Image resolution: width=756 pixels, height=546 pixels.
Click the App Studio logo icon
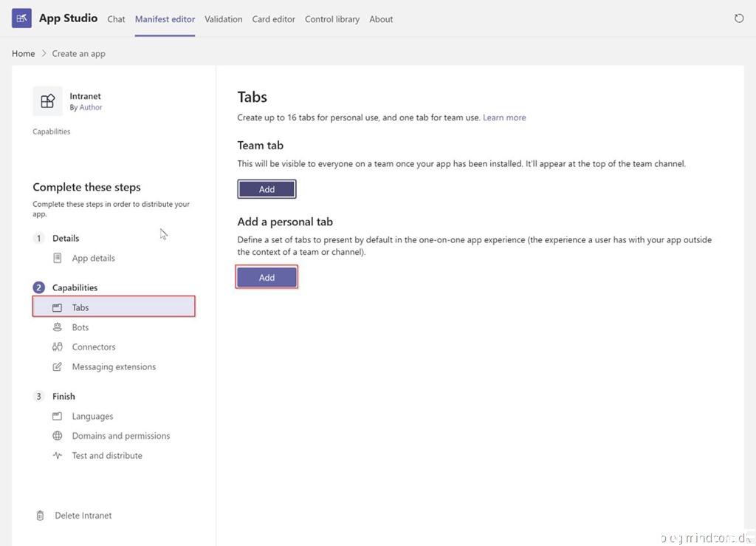21,18
